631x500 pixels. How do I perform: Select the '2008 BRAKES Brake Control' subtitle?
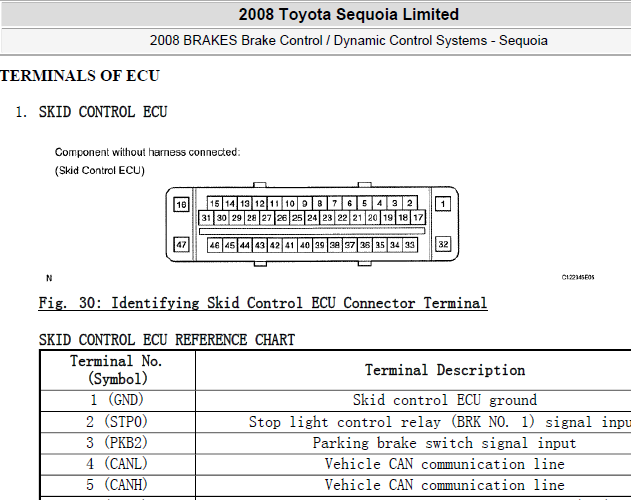point(348,41)
